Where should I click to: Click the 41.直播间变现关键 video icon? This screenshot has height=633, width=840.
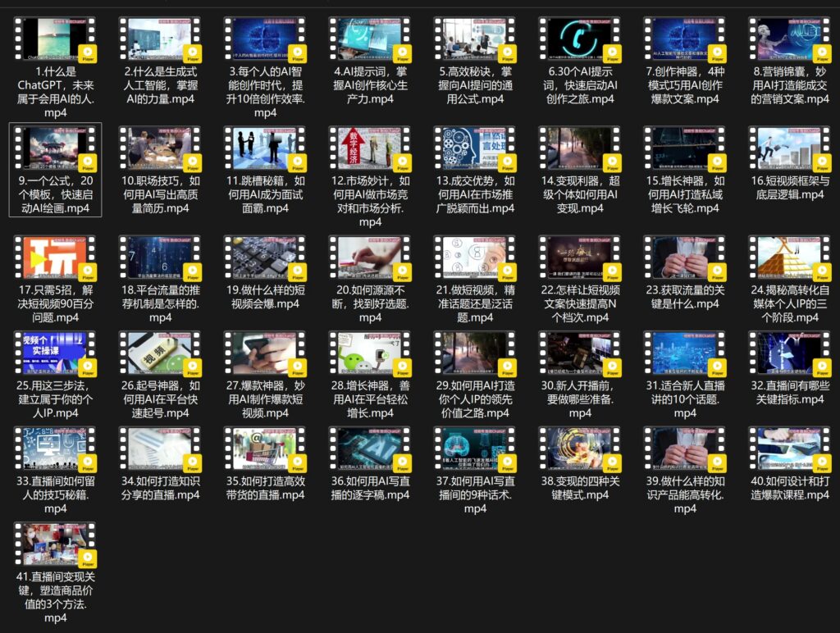(55, 544)
